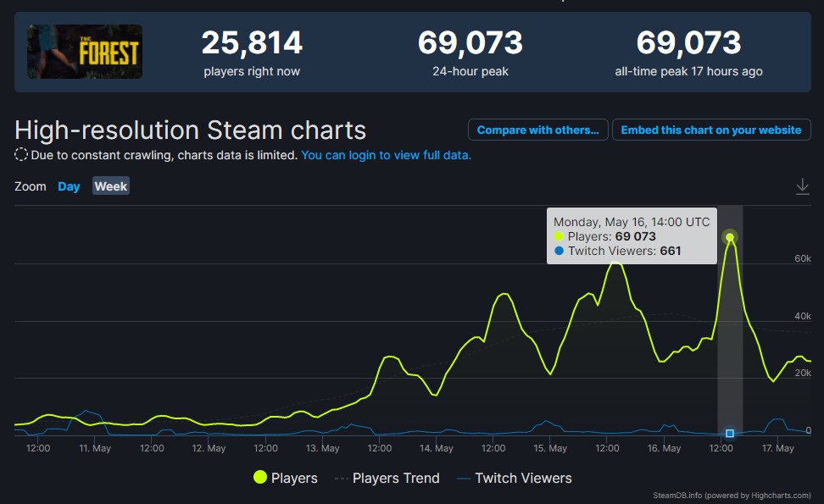Click the Twitch Viewers square marker
The width and height of the screenshot is (824, 504).
pos(729,433)
